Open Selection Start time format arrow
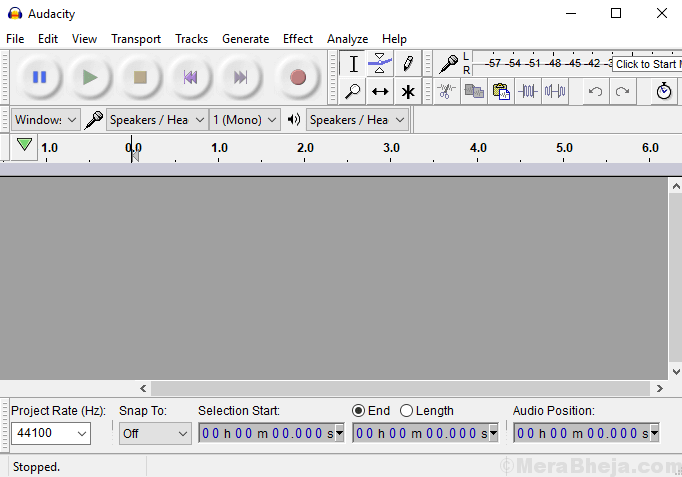This screenshot has width=682, height=477. [340, 433]
